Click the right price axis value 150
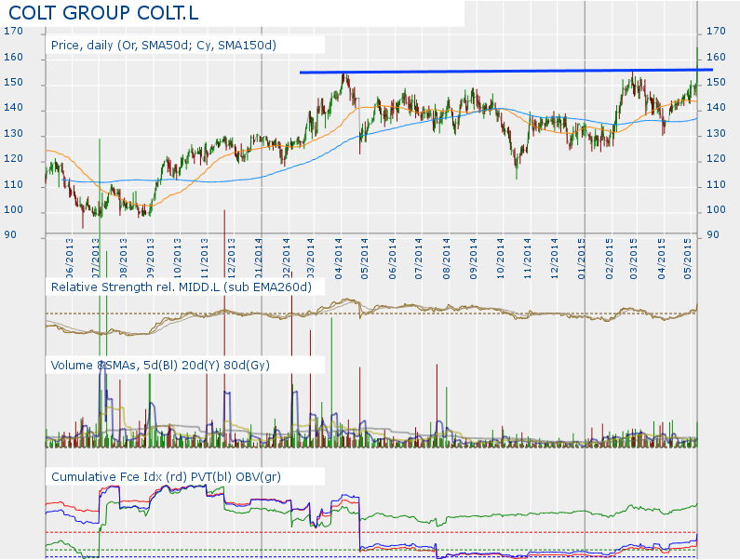740x560 pixels. tap(716, 82)
